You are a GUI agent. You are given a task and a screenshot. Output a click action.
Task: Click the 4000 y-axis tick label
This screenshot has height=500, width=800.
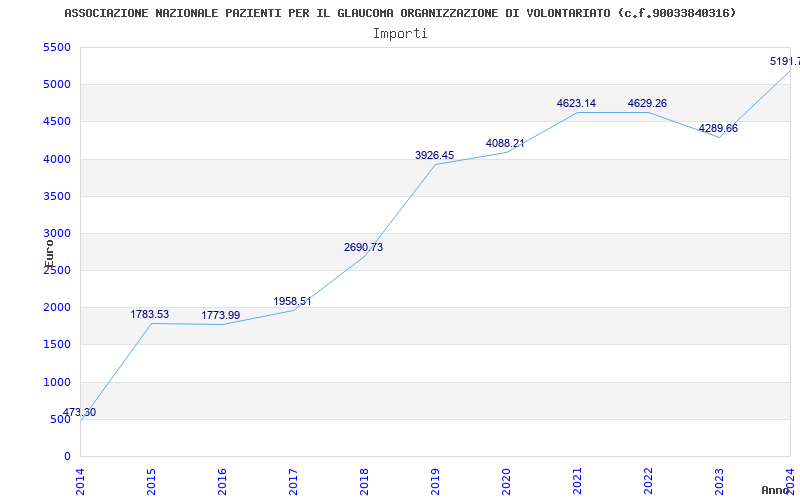click(x=57, y=159)
